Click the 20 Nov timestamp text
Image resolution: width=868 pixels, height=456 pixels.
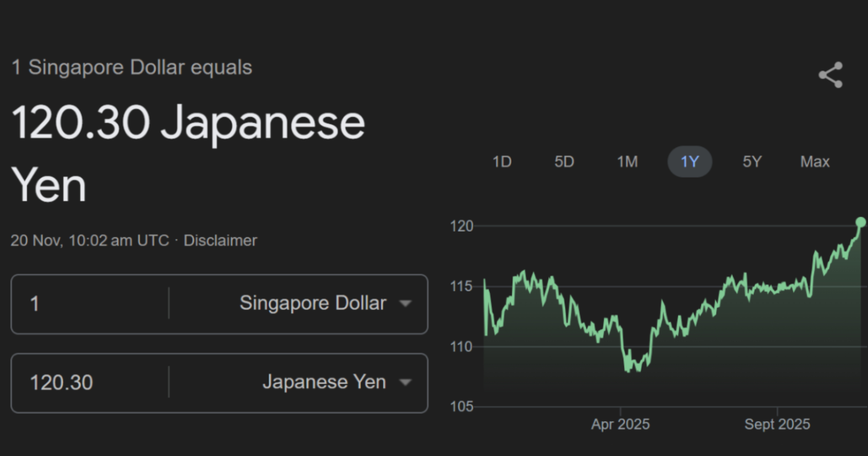pyautogui.click(x=89, y=240)
